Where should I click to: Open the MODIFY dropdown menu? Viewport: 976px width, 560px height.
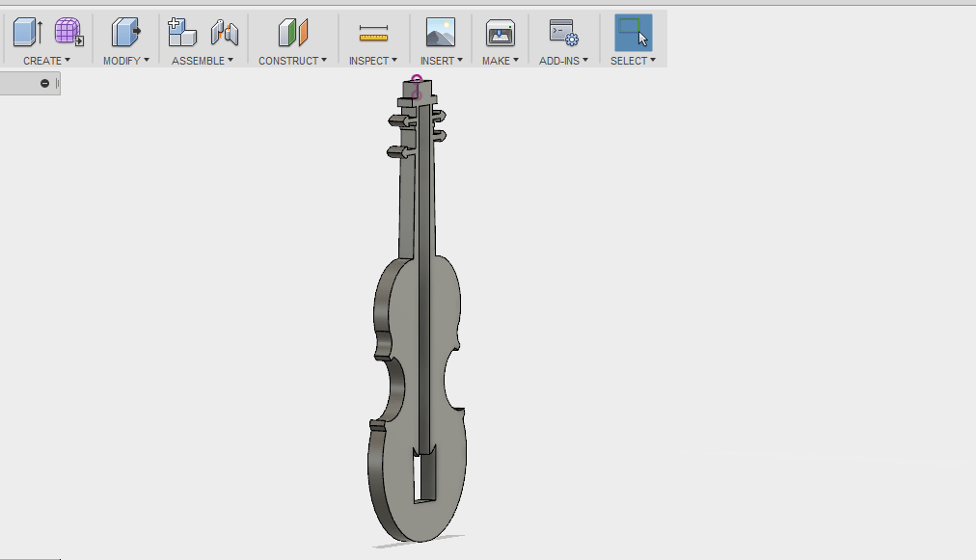click(125, 61)
